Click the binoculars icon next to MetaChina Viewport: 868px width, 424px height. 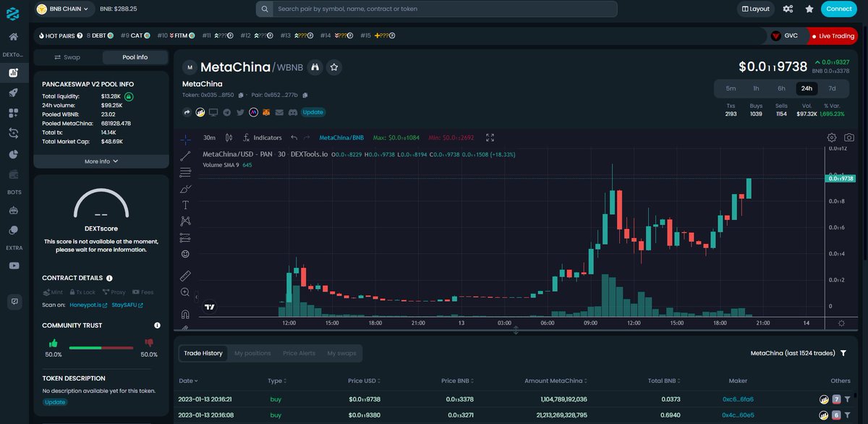coord(315,67)
